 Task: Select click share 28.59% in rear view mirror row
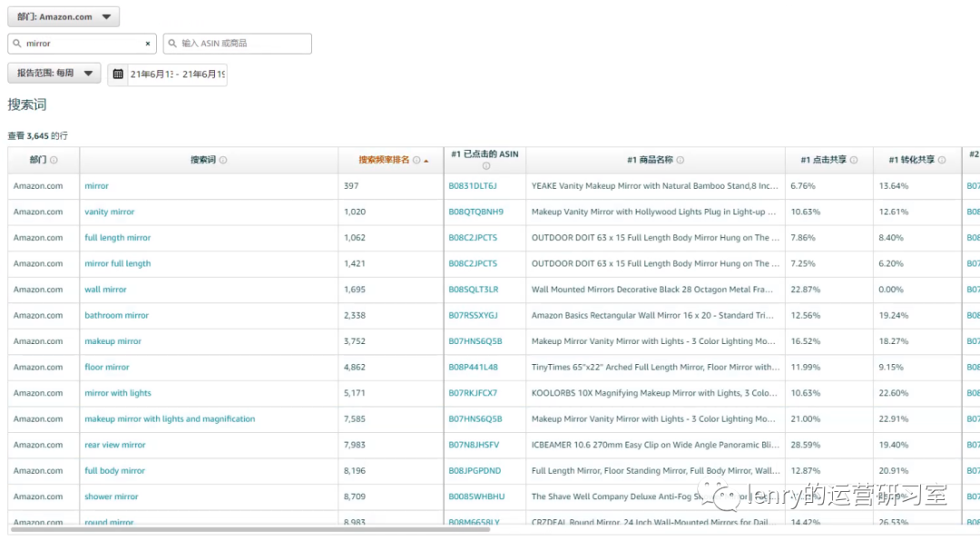[805, 446]
